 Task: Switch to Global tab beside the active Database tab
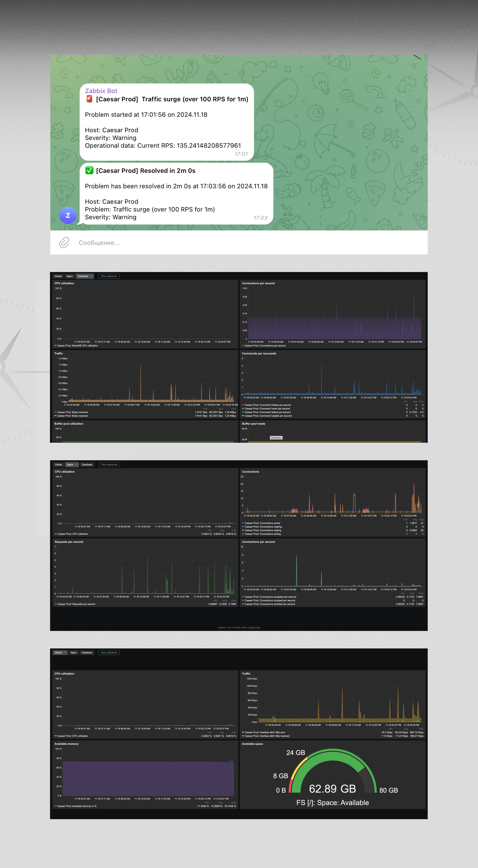(x=58, y=276)
